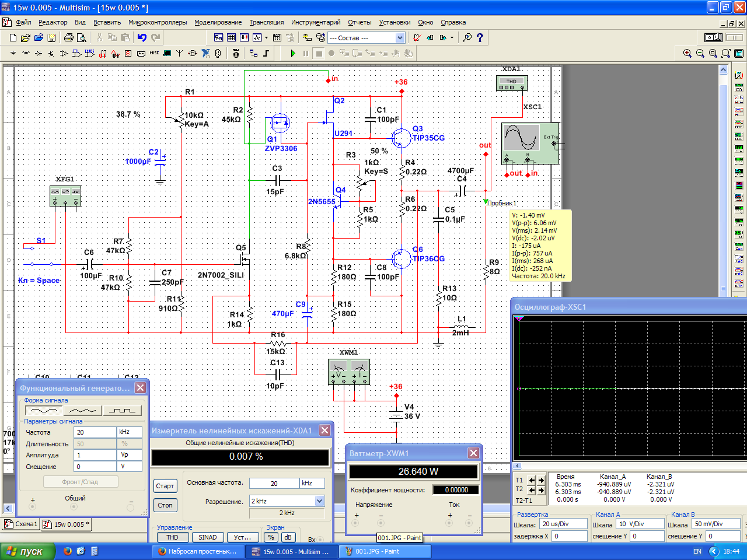Place a transistor from the component toolbar
747x560 pixels.
tap(51, 53)
